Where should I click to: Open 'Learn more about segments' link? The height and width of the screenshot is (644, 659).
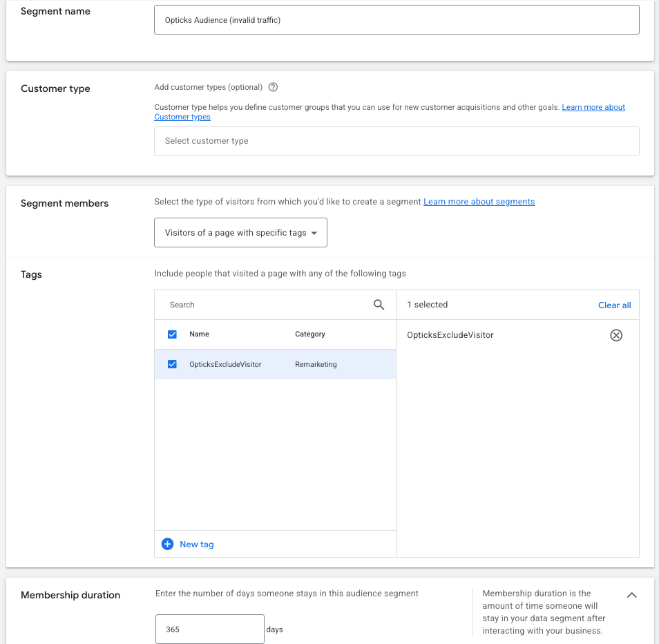[x=479, y=202]
